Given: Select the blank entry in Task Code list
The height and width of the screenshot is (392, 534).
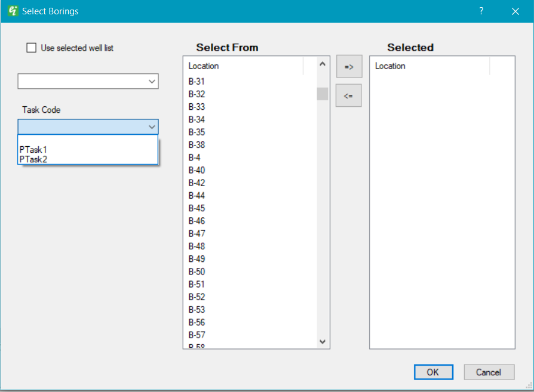Looking at the screenshot, I should 88,141.
